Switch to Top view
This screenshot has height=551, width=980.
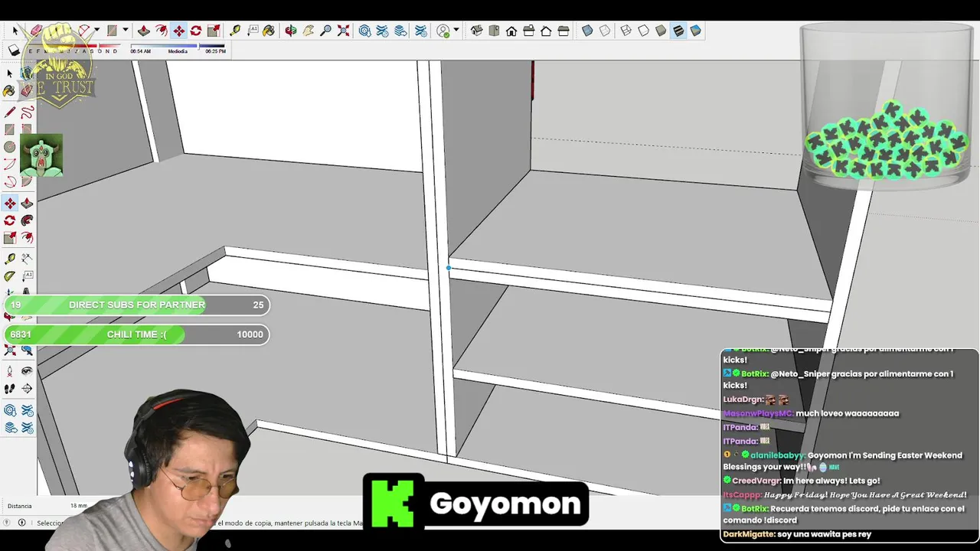[494, 31]
